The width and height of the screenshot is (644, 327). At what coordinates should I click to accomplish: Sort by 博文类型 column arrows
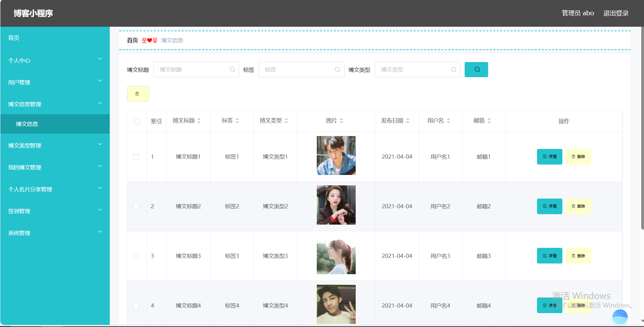pos(286,121)
